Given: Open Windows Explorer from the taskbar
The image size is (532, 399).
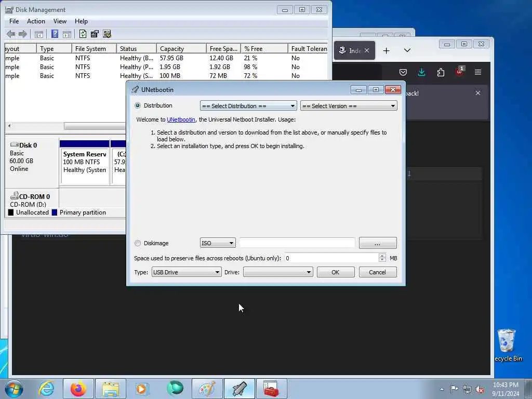Looking at the screenshot, I should pos(111,389).
